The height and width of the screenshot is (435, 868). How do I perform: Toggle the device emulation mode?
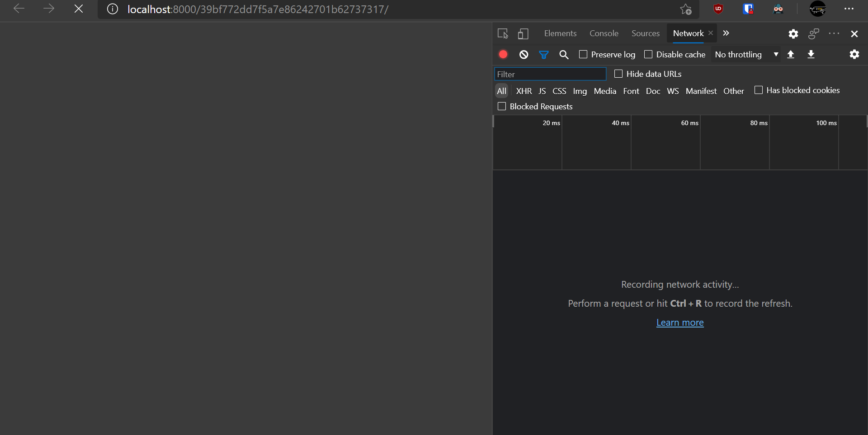(x=523, y=33)
